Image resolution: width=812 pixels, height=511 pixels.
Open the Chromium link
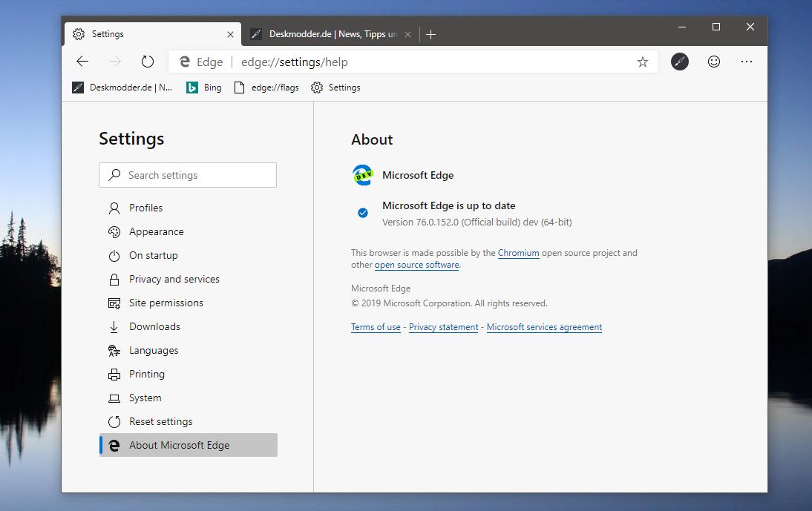(x=518, y=253)
